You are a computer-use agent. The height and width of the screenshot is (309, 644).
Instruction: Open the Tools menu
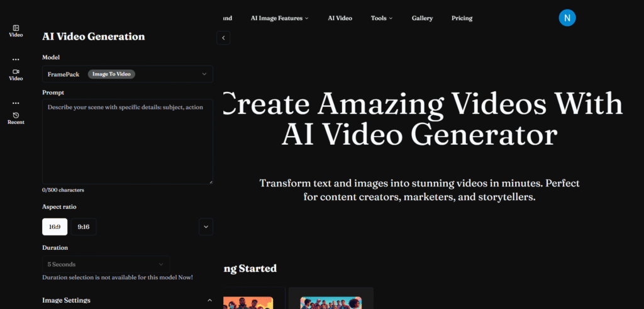[382, 18]
